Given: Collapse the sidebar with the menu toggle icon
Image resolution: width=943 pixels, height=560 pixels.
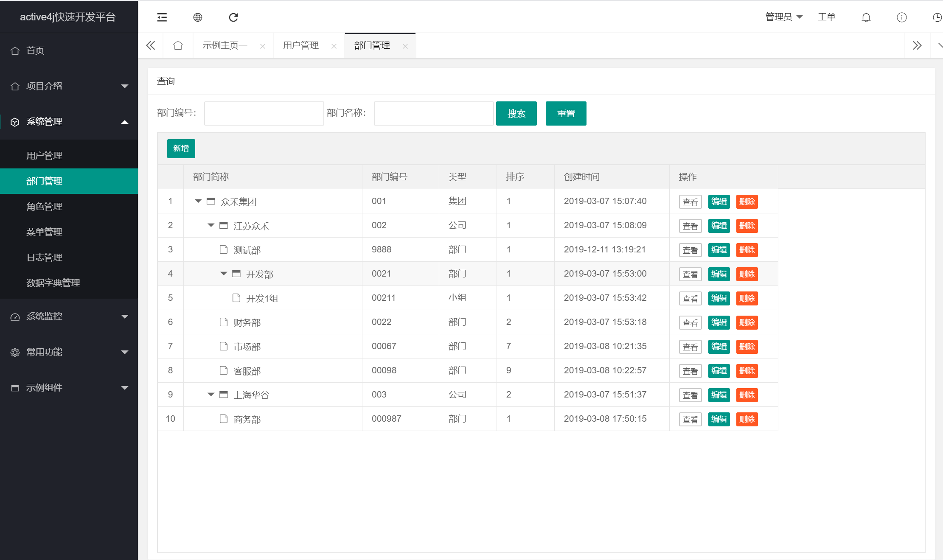Looking at the screenshot, I should pos(162,17).
